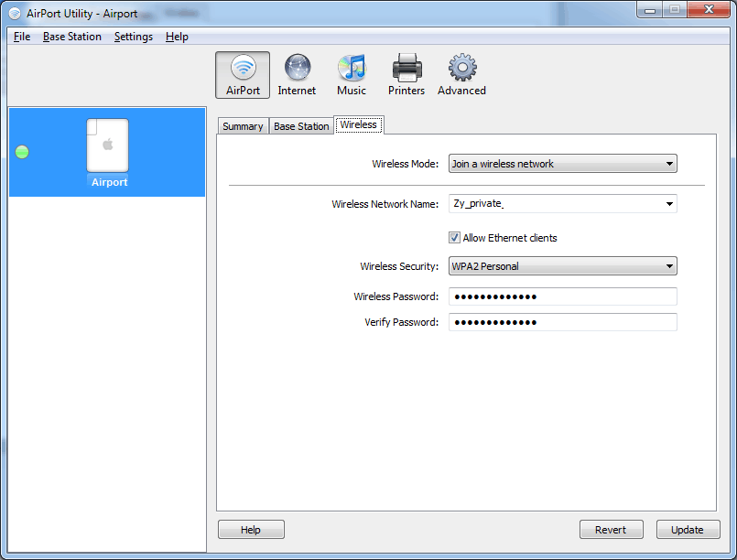Toggle Allow Ethernet clients checkbox

[x=454, y=238]
